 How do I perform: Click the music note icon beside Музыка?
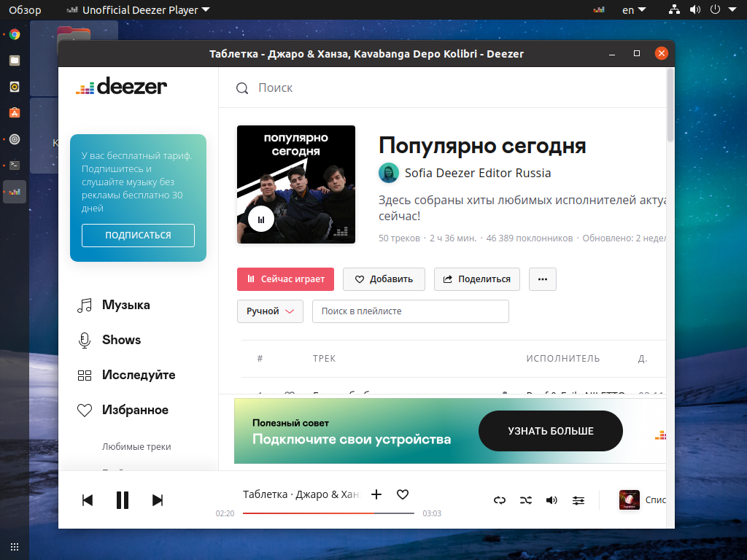click(85, 306)
